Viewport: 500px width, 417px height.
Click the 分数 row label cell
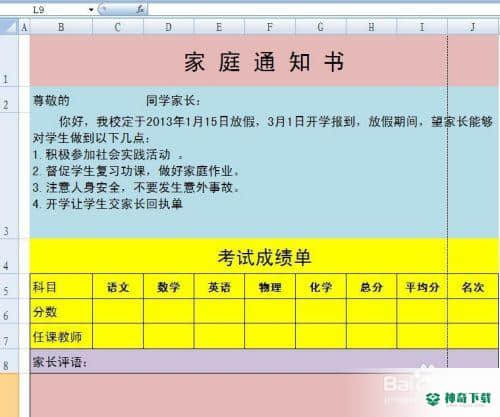(61, 311)
